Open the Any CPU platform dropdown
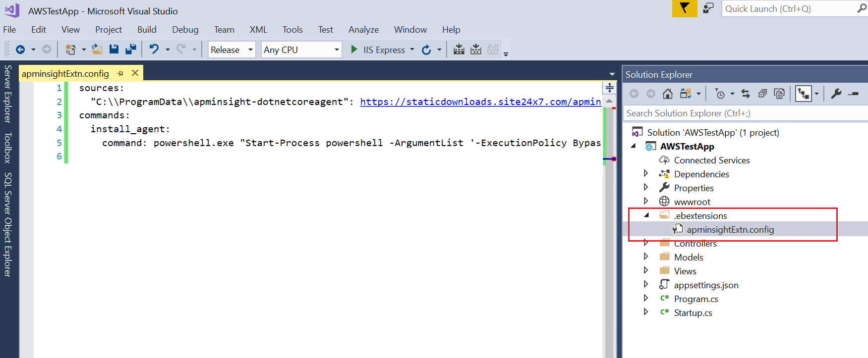 [301, 50]
